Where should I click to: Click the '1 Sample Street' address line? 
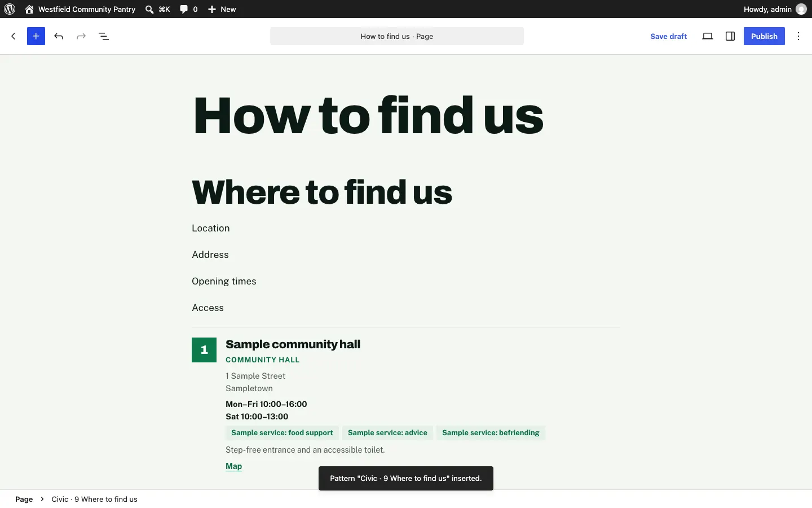[x=255, y=376]
